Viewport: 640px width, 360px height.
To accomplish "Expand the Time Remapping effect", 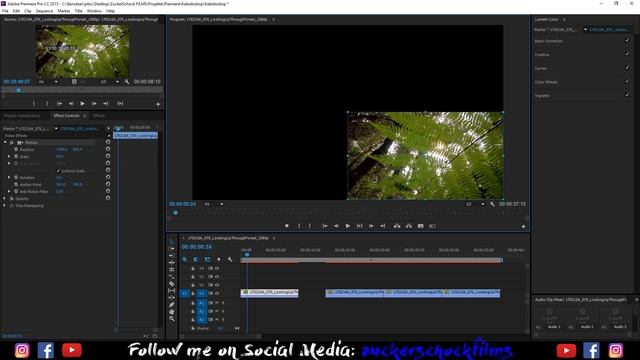I will point(5,205).
